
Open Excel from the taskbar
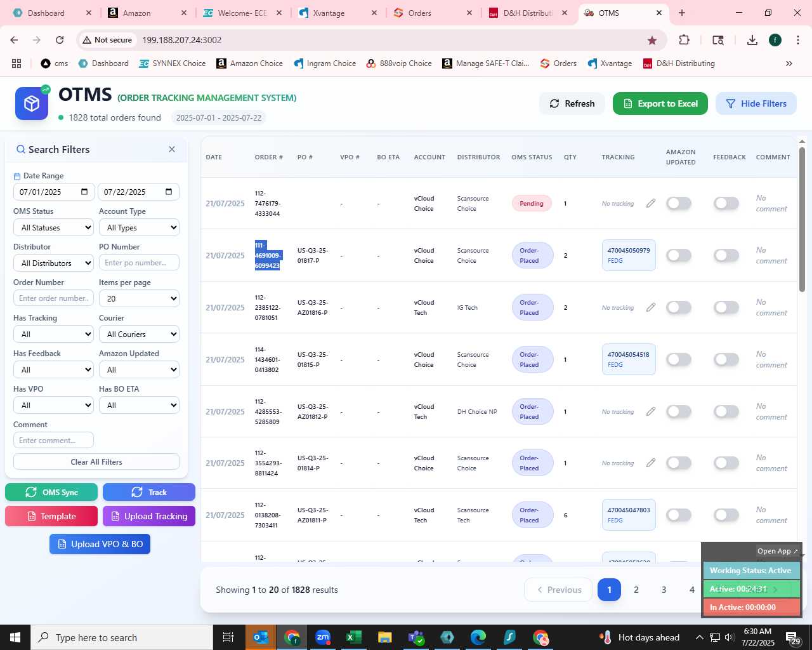click(x=354, y=637)
